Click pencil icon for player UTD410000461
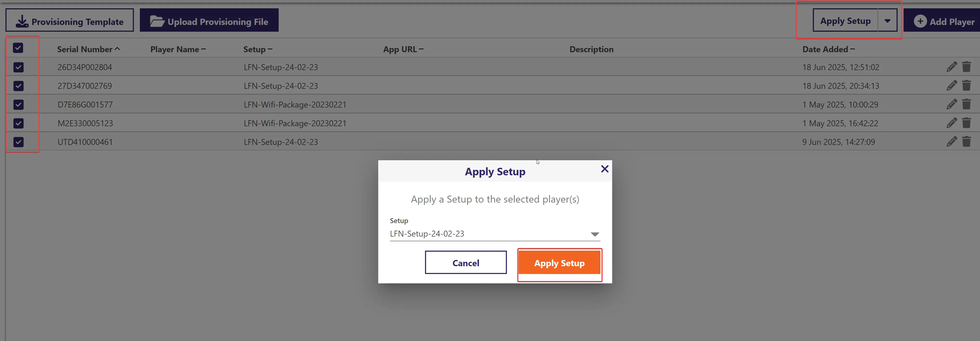Screen dimensions: 980x341 (951, 142)
